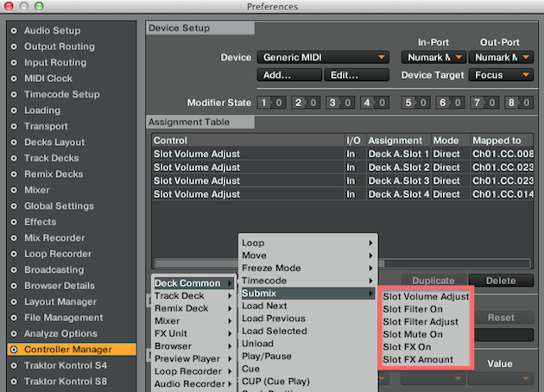Choose the Play/Pause menu entry
The image size is (544, 392).
(x=265, y=355)
